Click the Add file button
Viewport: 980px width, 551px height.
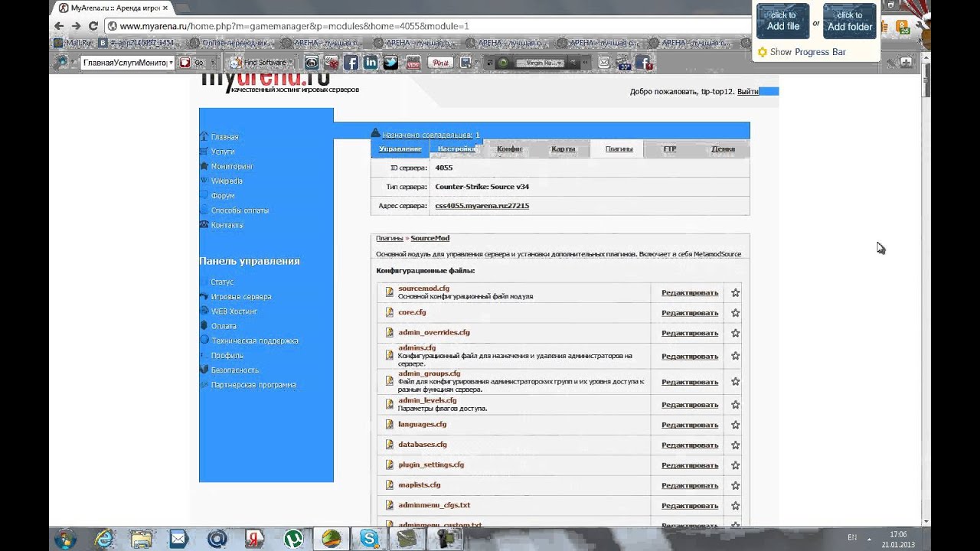click(x=782, y=21)
